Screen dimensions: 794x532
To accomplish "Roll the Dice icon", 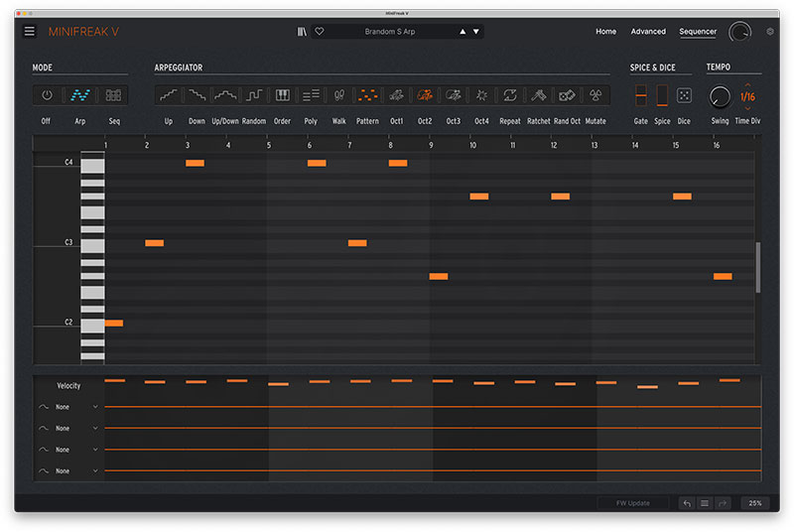I will pos(684,95).
